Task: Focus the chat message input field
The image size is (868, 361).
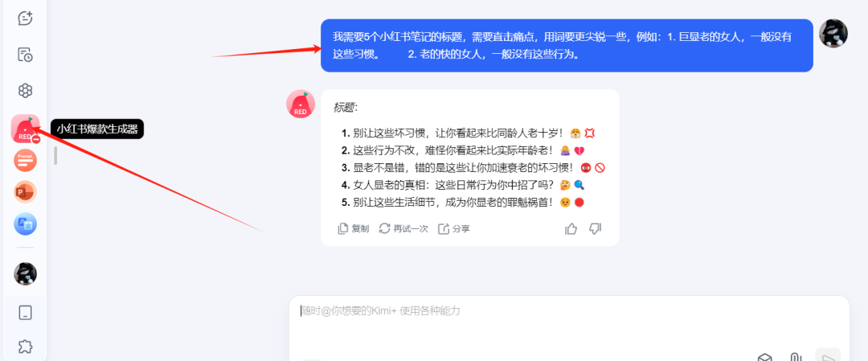Action: pos(569,328)
